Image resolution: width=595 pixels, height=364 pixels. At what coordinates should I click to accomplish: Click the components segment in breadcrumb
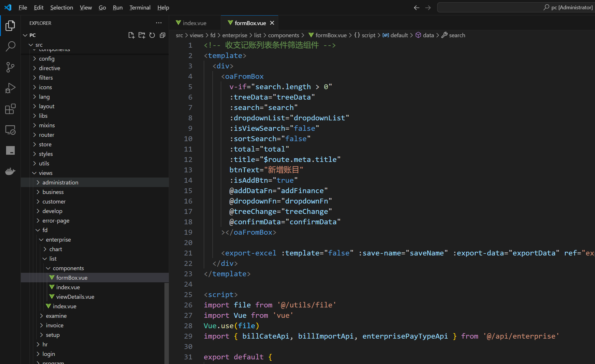coord(283,35)
